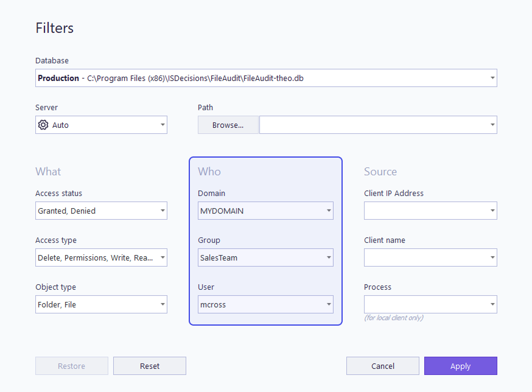Expand the Server Auto dropdown arrow
The width and height of the screenshot is (532, 392).
click(x=163, y=125)
